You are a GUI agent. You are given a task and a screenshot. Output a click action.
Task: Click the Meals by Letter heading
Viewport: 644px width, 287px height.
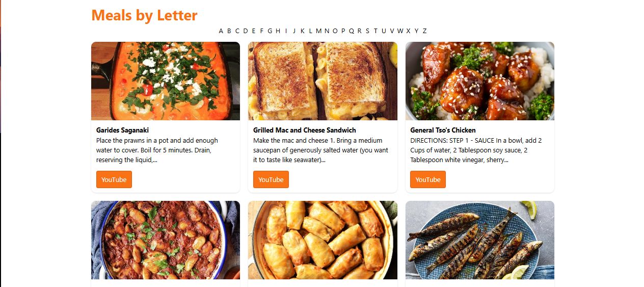coord(144,15)
